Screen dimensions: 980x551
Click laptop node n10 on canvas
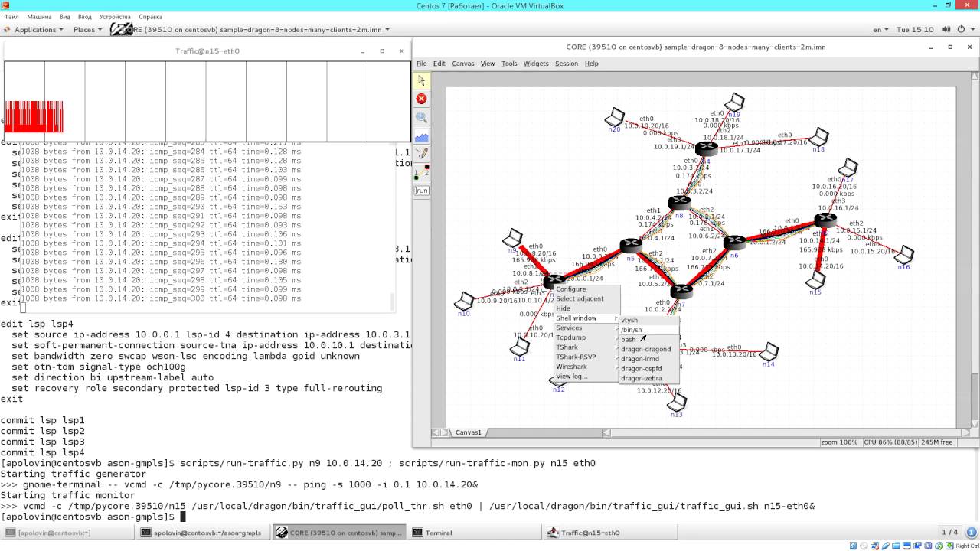click(x=464, y=301)
